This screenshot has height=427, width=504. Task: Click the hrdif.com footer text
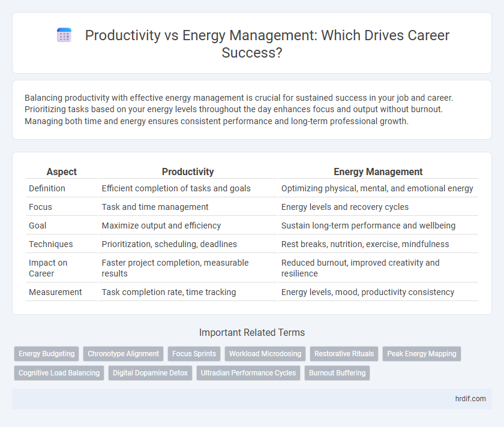(x=470, y=399)
